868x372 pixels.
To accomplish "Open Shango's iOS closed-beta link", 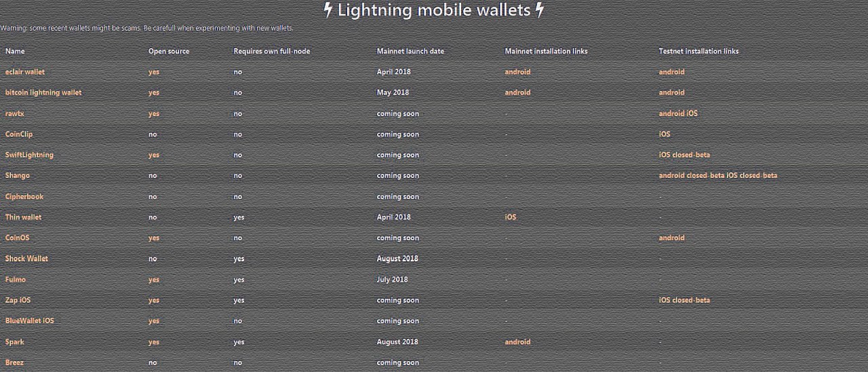I will point(752,176).
